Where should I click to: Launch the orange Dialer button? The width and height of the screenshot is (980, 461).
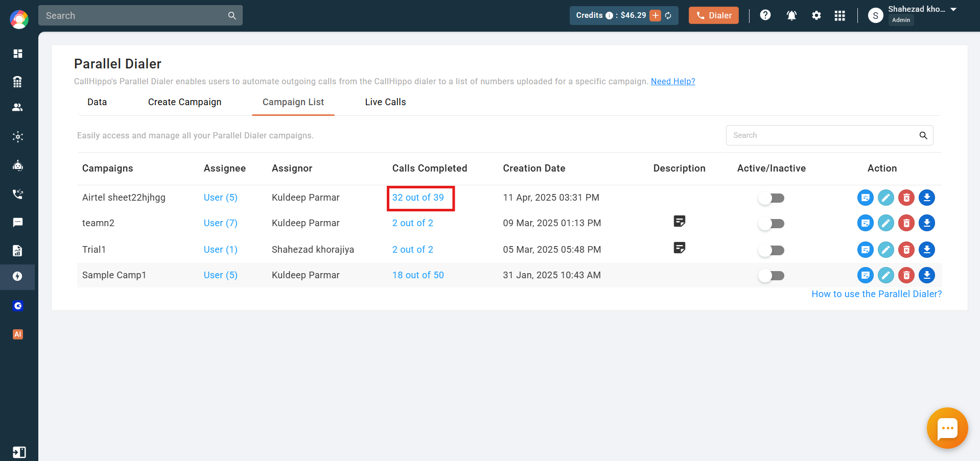(714, 15)
